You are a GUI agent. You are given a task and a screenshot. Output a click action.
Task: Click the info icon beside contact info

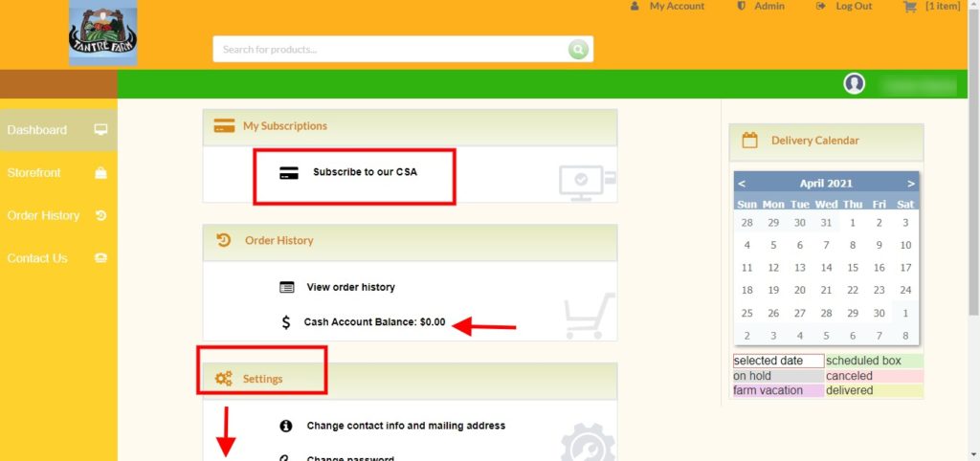(x=286, y=426)
